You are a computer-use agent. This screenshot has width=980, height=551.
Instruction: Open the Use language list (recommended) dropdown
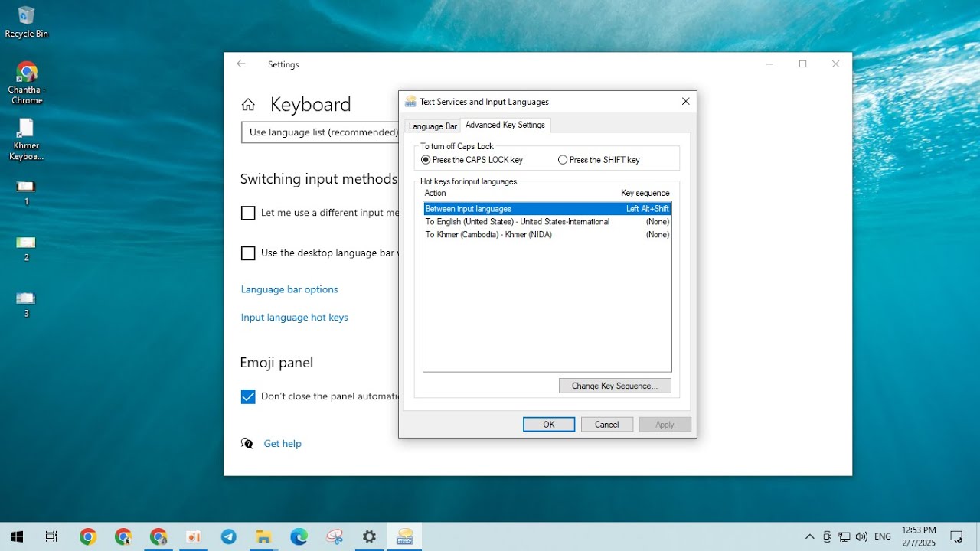(320, 132)
